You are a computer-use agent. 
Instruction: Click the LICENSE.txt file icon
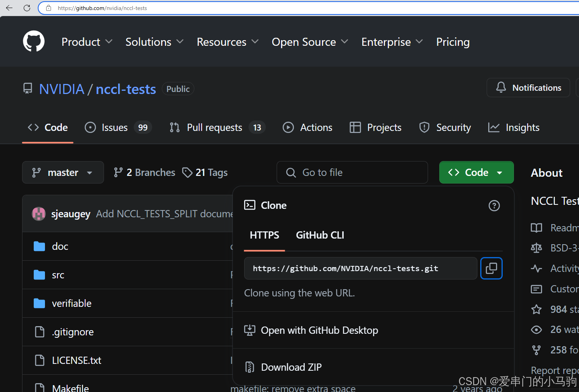[x=40, y=360]
